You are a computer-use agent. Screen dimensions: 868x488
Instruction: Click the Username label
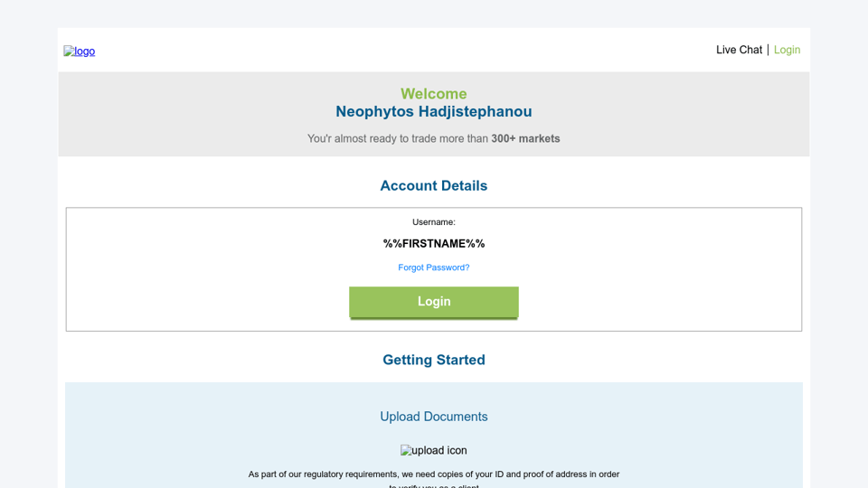tap(434, 222)
